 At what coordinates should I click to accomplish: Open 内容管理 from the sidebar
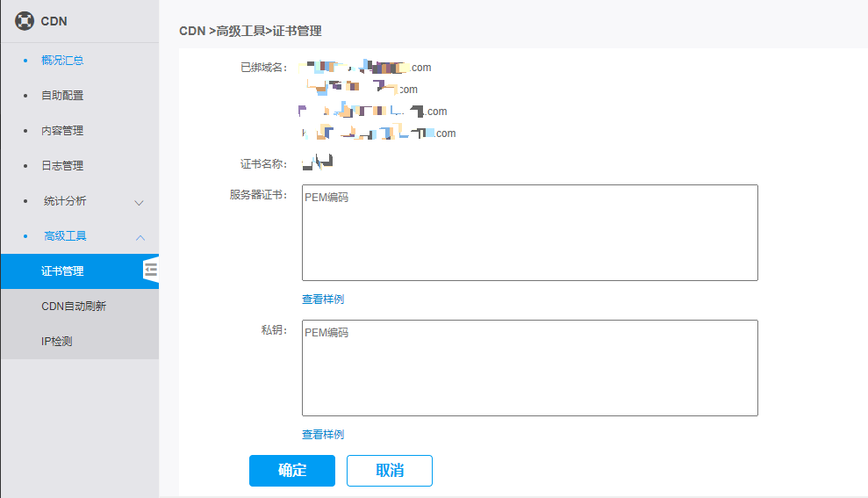coord(62,131)
